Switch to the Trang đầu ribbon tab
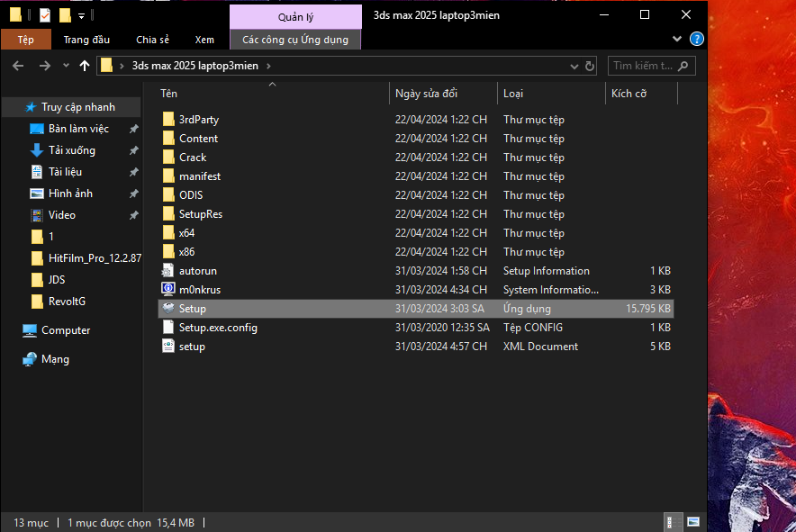 click(x=86, y=40)
